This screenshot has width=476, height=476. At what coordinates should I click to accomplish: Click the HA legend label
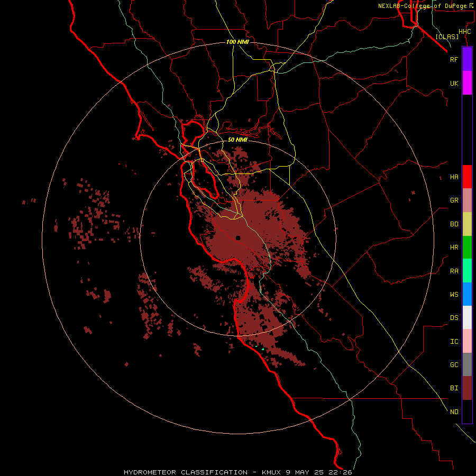pos(454,177)
